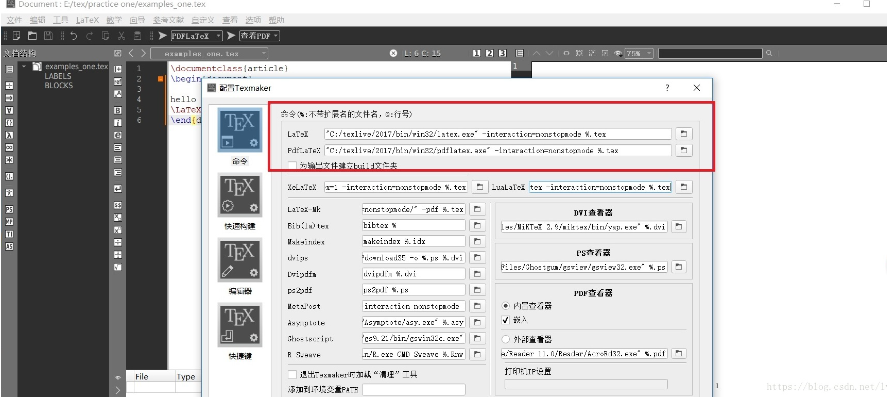This screenshot has height=407, width=887.
Task: Go to previous document arrow in editor bar
Action: click(x=131, y=53)
